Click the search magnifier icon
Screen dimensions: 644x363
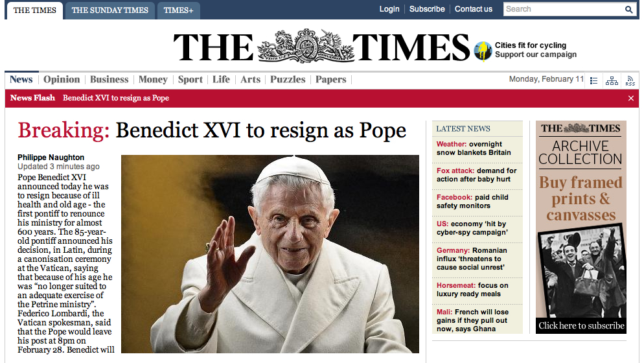tap(628, 10)
